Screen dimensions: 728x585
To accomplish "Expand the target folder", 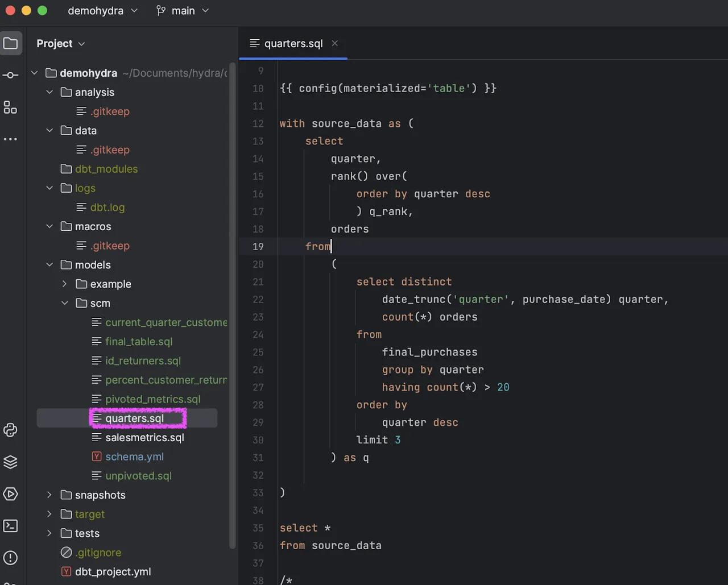I will coord(50,514).
